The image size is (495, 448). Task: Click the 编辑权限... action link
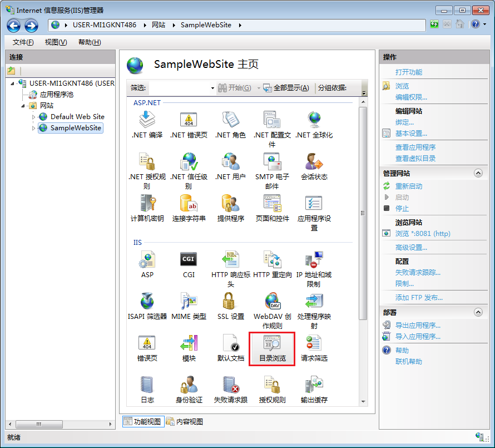(411, 97)
